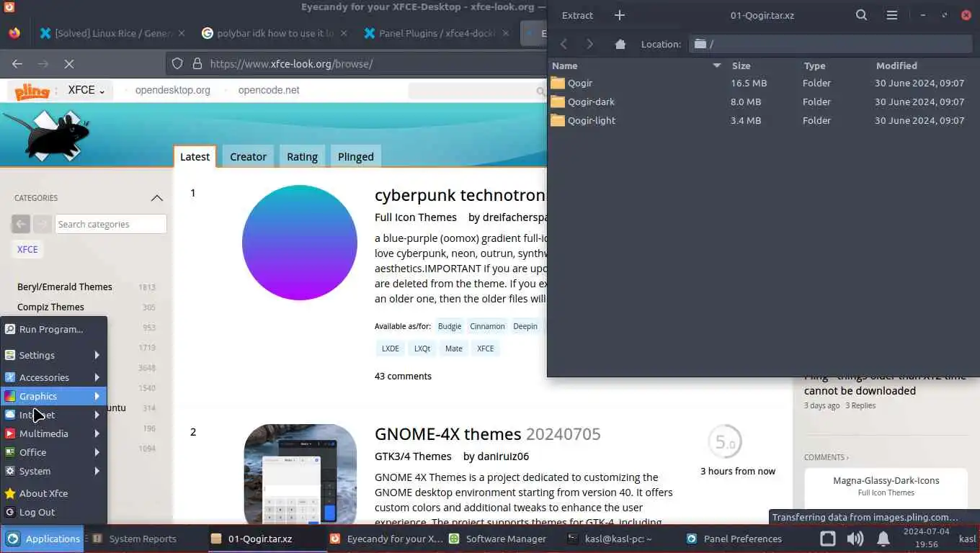The image size is (980, 553).
Task: Click the XFCE mouse logo
Action: click(x=48, y=134)
